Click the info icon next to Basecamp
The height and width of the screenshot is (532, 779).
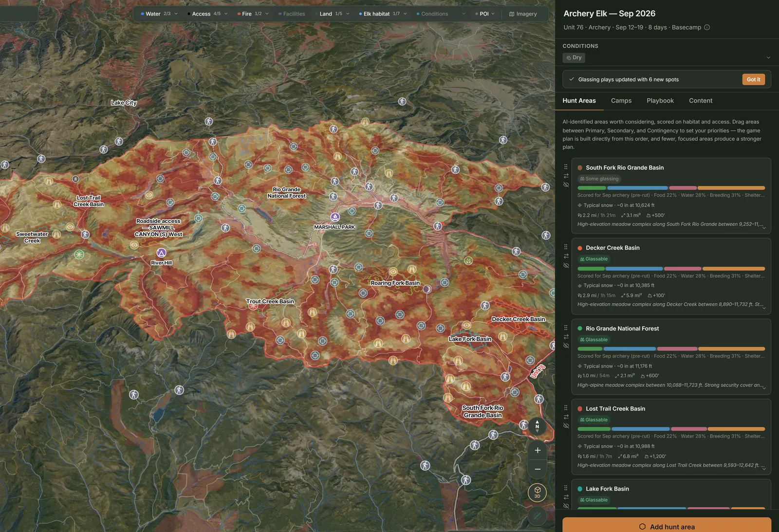click(x=707, y=27)
